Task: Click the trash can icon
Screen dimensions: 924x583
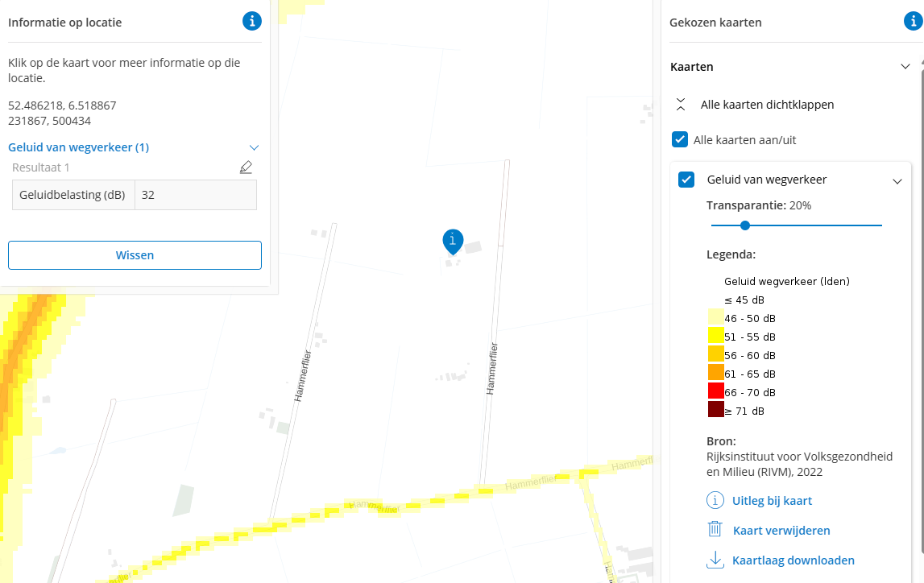Action: [x=715, y=529]
